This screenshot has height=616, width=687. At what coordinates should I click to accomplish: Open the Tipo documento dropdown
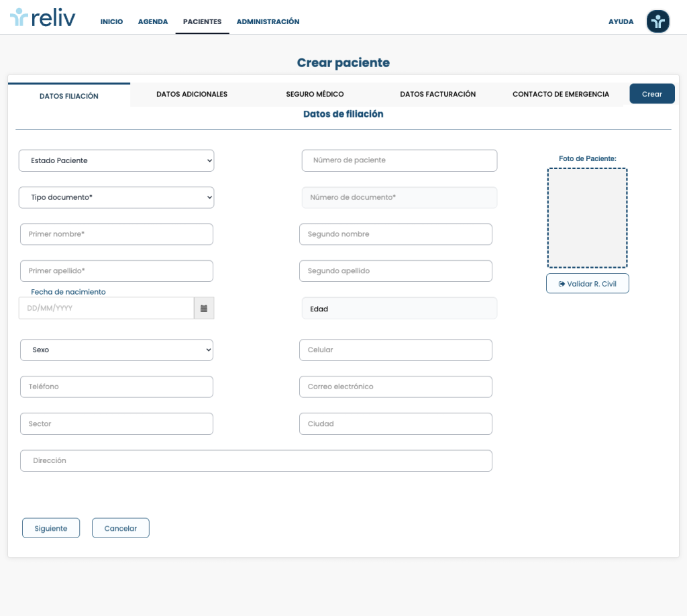tap(116, 197)
